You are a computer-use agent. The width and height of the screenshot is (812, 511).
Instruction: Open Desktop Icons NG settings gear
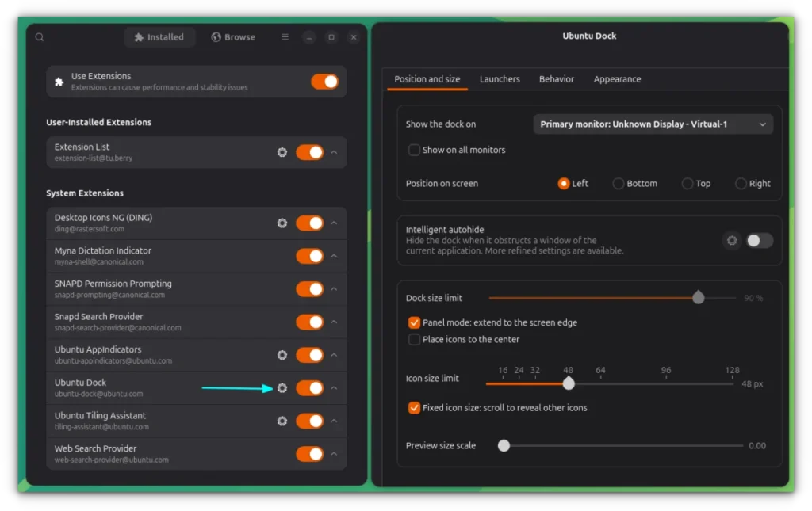tap(282, 223)
